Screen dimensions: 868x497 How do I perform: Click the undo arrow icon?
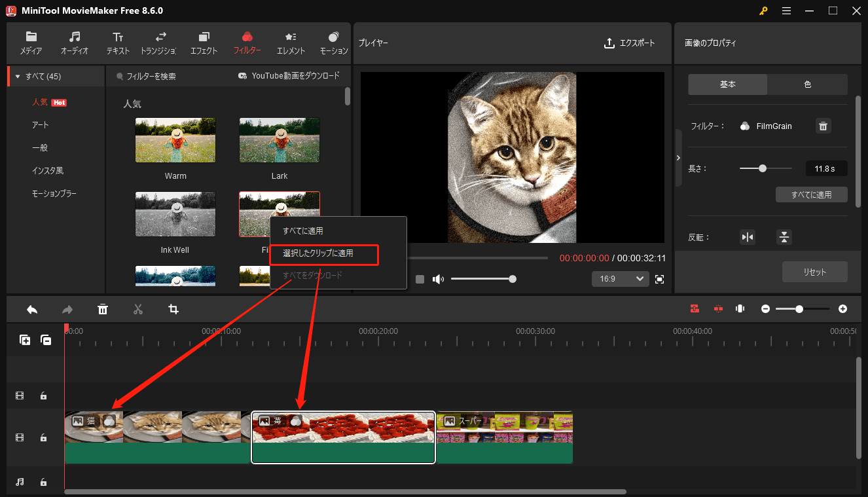click(x=31, y=308)
